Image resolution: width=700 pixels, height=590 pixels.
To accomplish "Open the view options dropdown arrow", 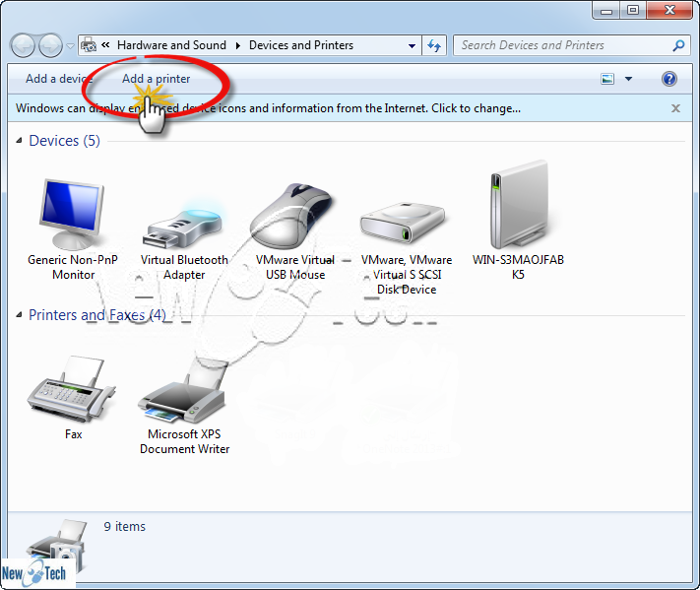I will [x=628, y=79].
